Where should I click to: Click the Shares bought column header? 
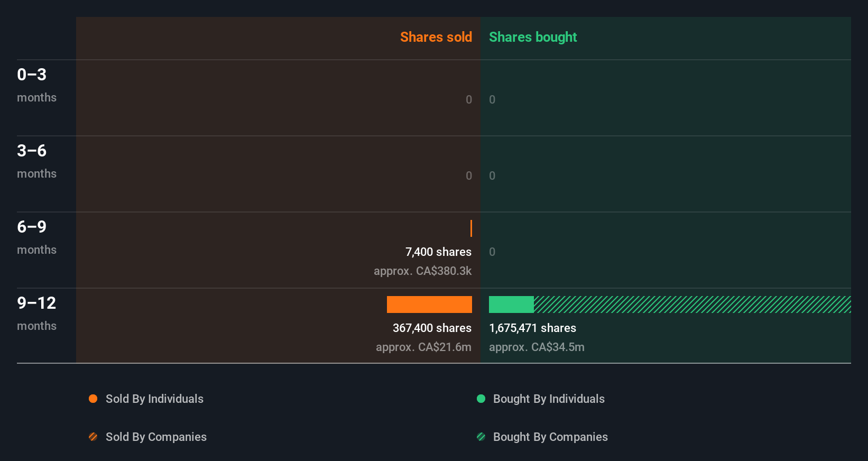tap(532, 37)
